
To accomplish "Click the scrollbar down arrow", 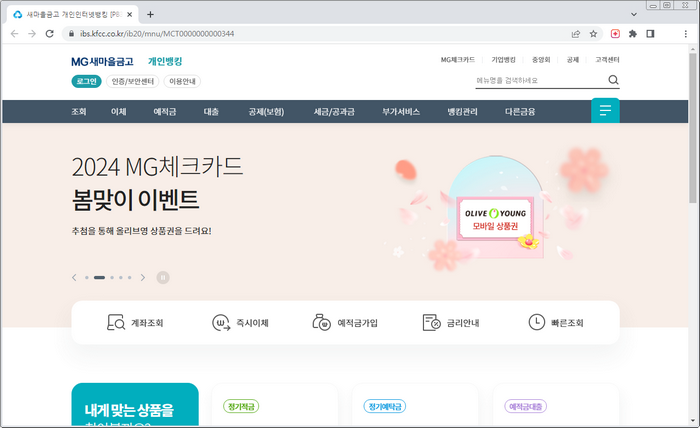I will click(x=693, y=421).
